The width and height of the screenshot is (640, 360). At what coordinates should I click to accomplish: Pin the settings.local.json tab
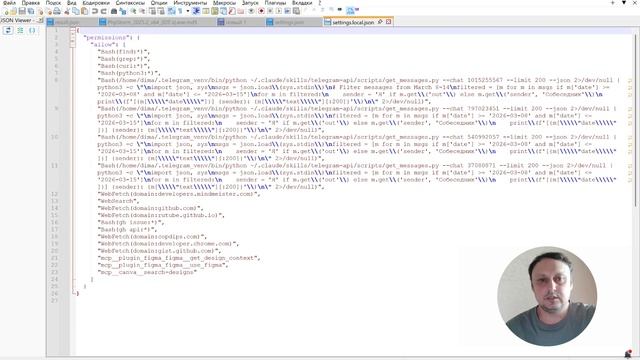tap(380, 22)
